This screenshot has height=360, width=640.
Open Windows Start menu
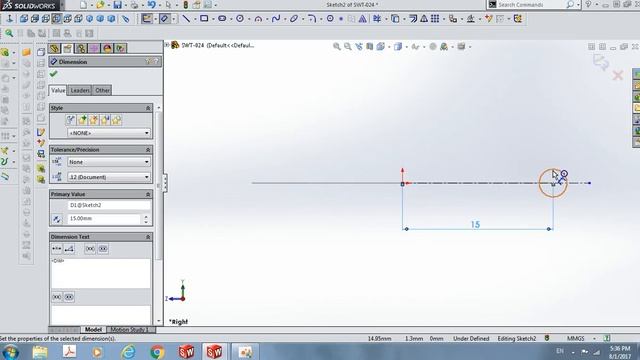(10, 352)
